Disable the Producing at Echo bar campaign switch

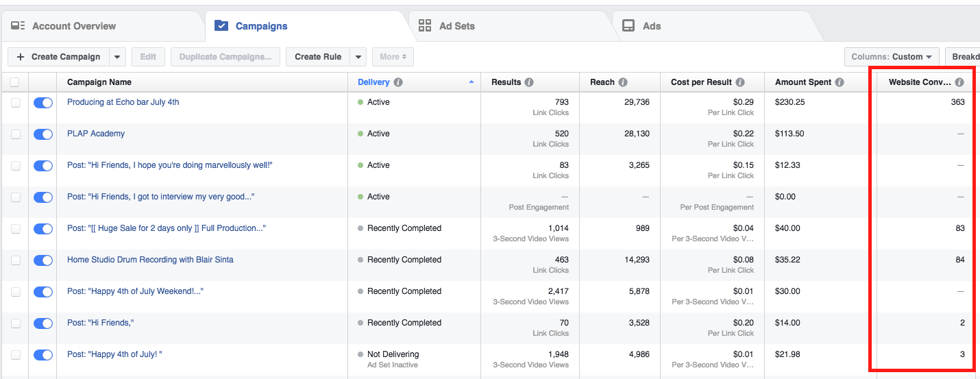click(x=43, y=103)
